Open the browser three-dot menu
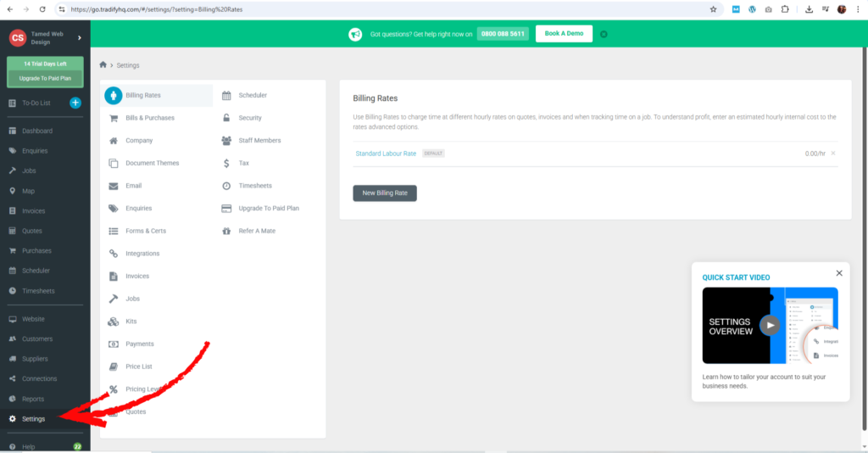 coord(858,9)
